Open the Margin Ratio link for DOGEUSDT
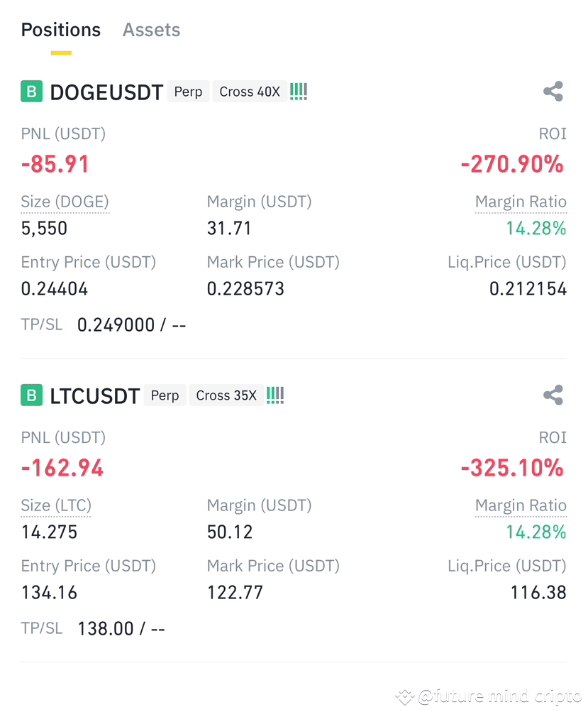Screen dimensions: 588x712 (521, 202)
